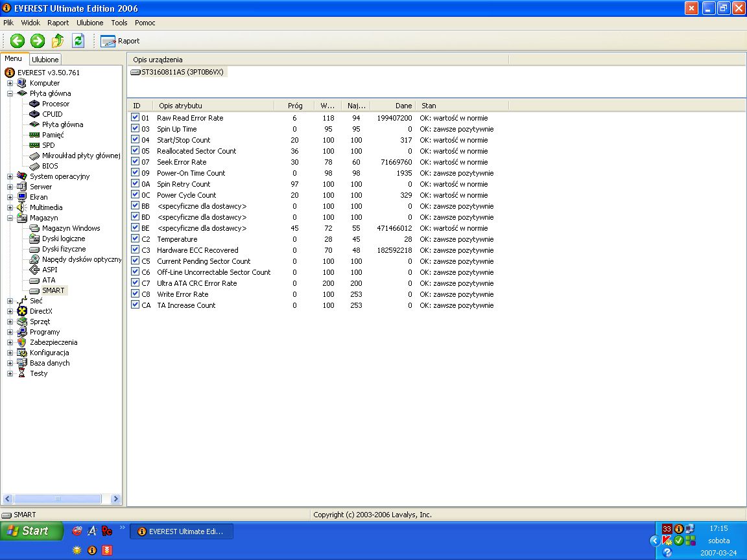The image size is (747, 560).
Task: Click EVEREST Ultimate Edition taskbar button
Action: coord(182,531)
